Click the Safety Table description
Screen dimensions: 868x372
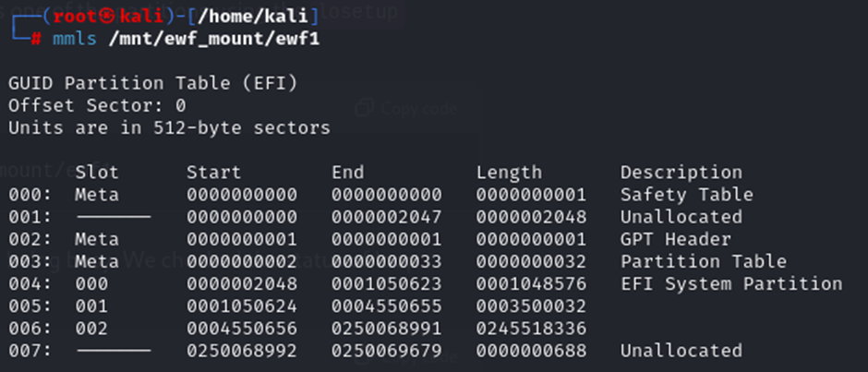687,195
